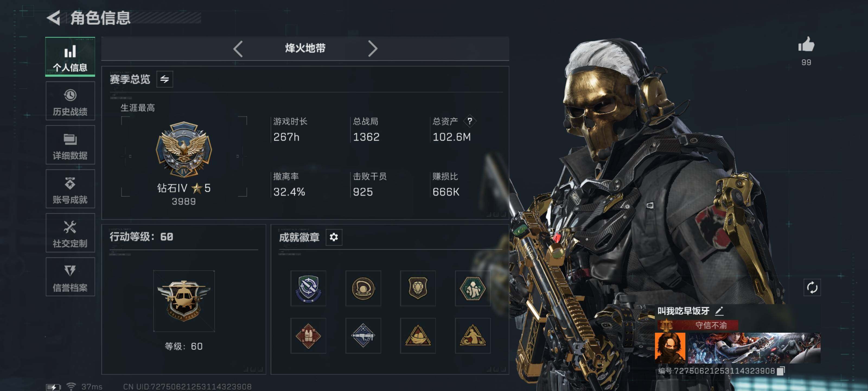Screen dimensions: 868x391
Task: Switch to next game mode arrow
Action: pyautogui.click(x=372, y=49)
